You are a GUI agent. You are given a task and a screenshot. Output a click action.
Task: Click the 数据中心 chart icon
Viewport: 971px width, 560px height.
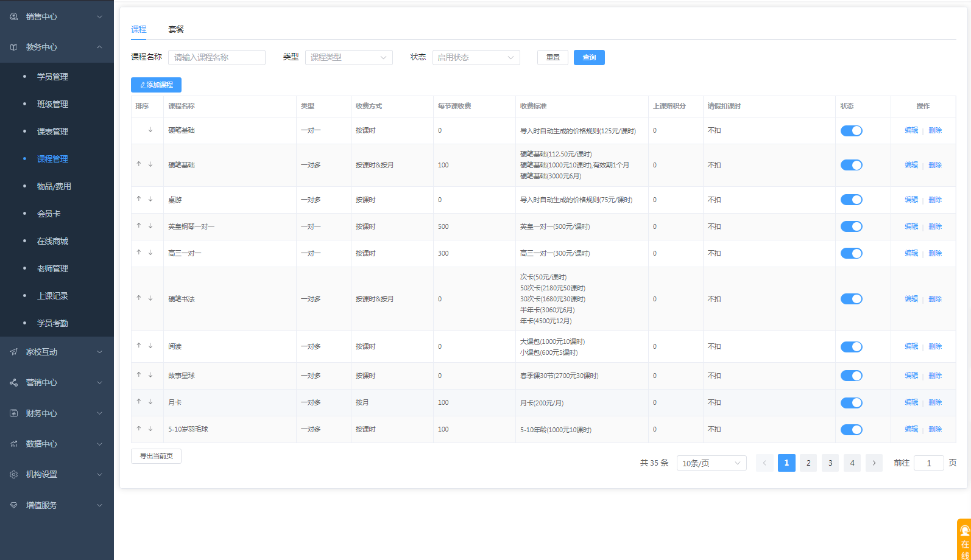click(13, 444)
